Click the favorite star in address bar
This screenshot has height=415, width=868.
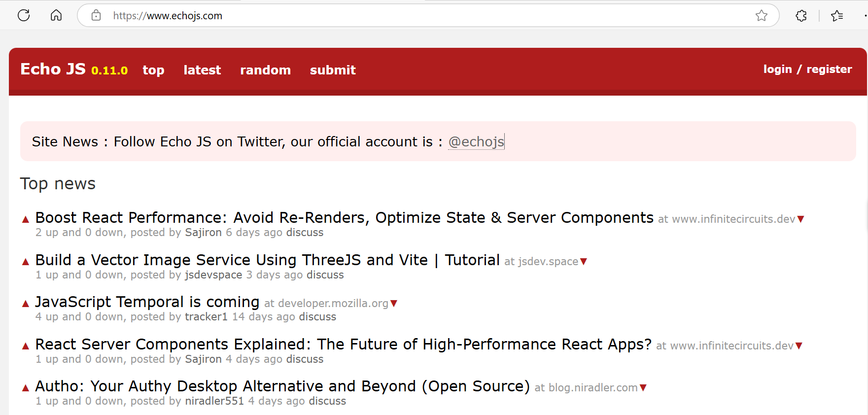tap(761, 16)
